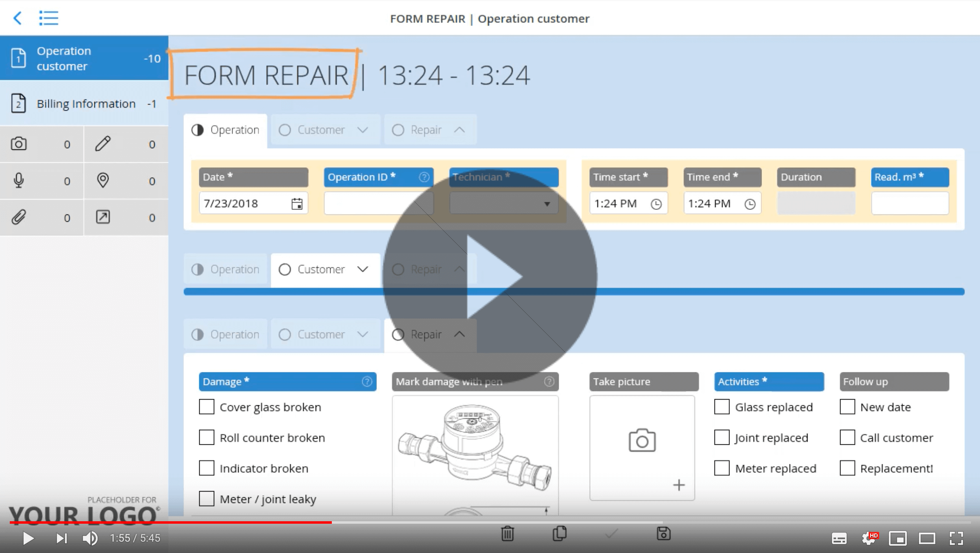Image resolution: width=980 pixels, height=553 pixels.
Task: Enable the Glass replaced activity
Action: pos(721,407)
